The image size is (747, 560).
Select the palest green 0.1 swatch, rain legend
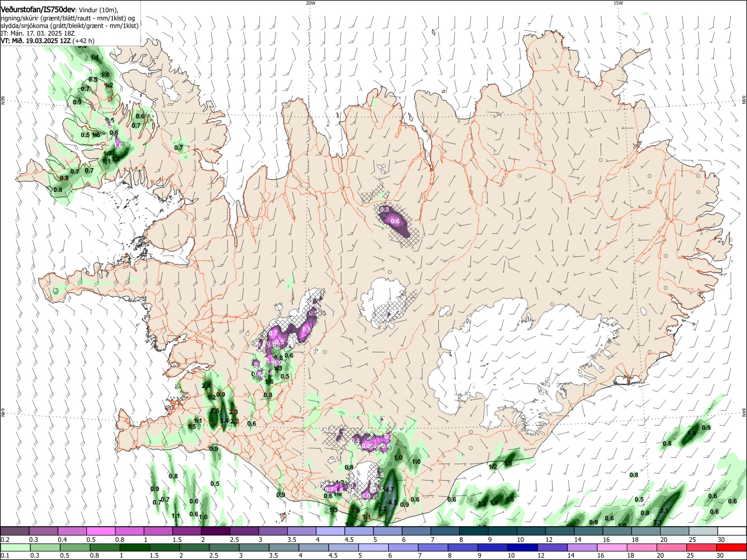[x=15, y=547]
